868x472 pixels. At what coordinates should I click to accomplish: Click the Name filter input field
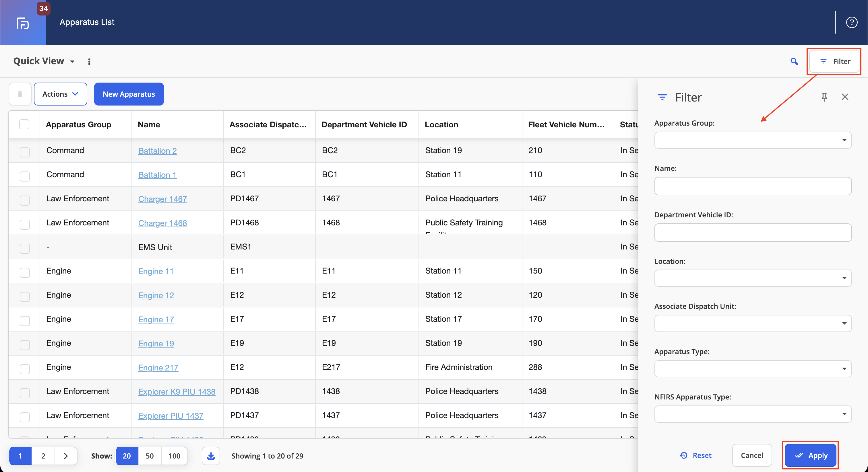click(753, 186)
